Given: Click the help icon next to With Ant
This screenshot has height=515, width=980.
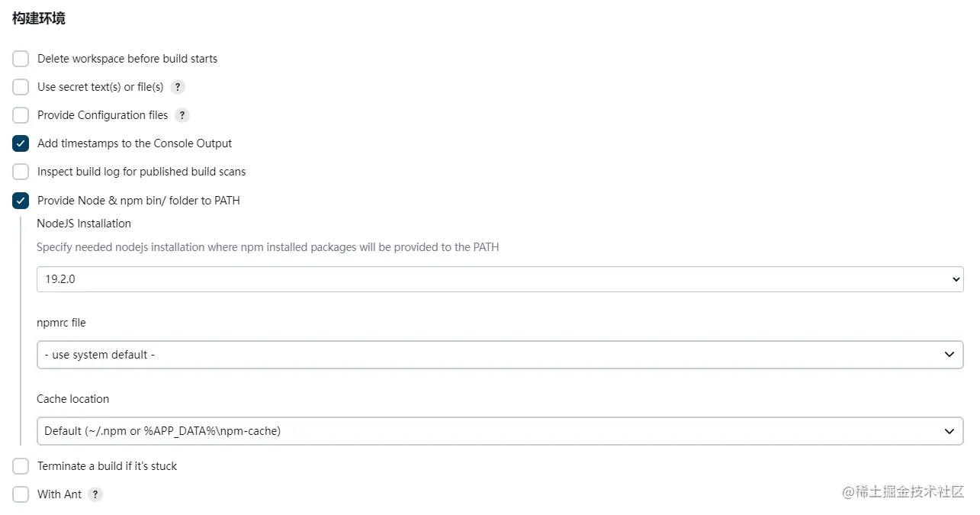Looking at the screenshot, I should (x=95, y=494).
